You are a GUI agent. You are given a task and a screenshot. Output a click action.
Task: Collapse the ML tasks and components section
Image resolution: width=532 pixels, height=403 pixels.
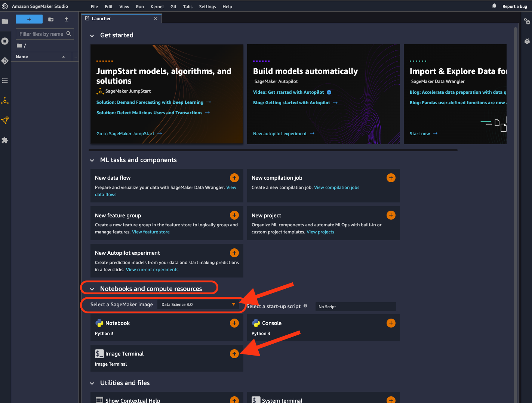tap(92, 161)
